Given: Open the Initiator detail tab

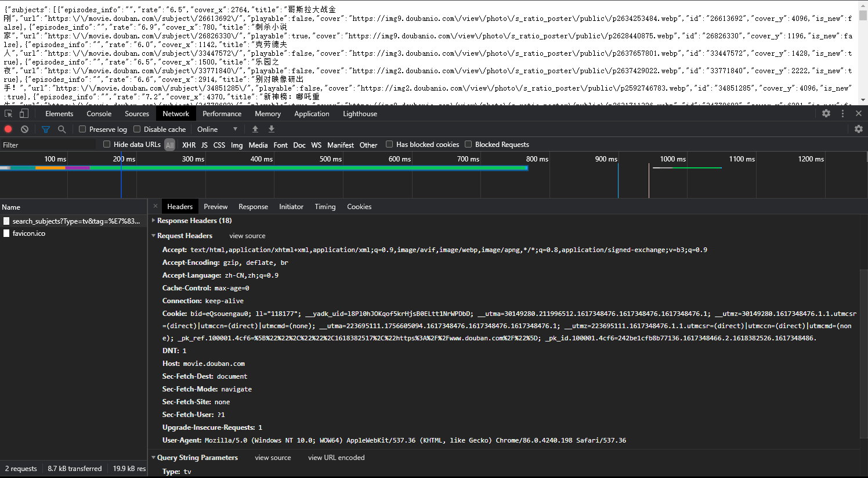Looking at the screenshot, I should [x=291, y=207].
